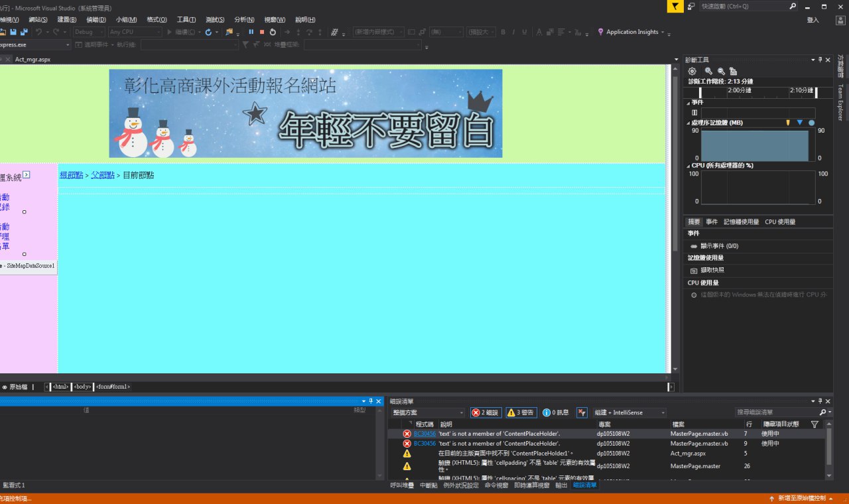The height and width of the screenshot is (504, 849).
Task: Click the BC30456 error code link
Action: (424, 434)
